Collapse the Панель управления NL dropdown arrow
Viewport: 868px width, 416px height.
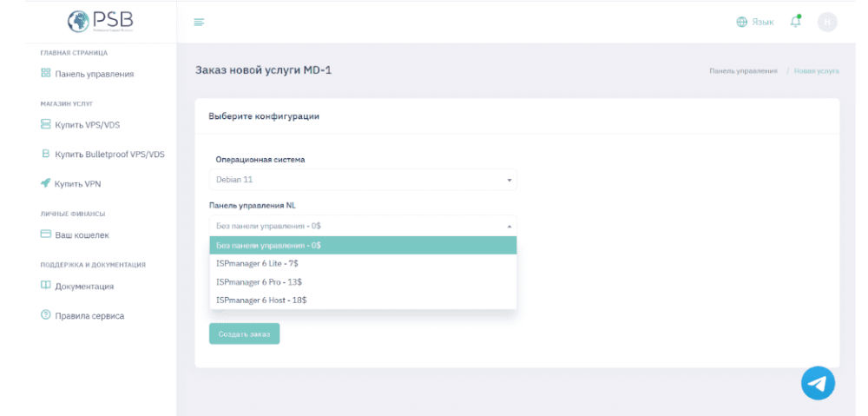click(510, 226)
